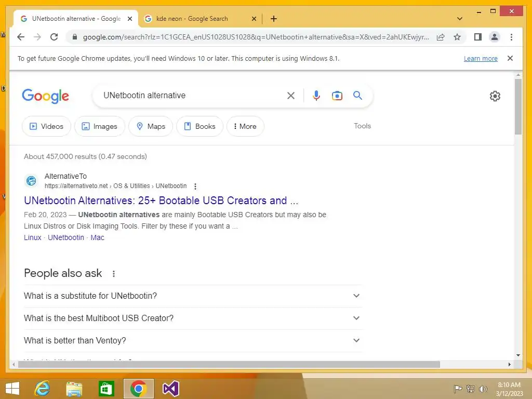Click the alternativeto.net breadcrumb URL

tap(116, 186)
